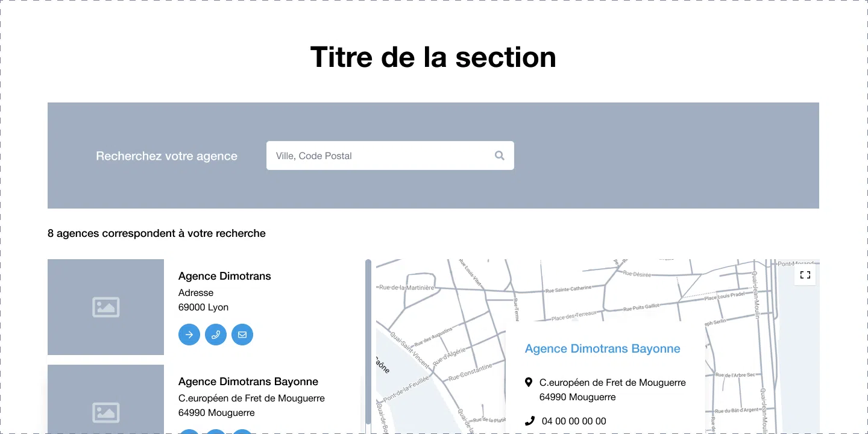Click the envelope email icon under 69000 Lyon
Image resolution: width=868 pixels, height=434 pixels.
(x=242, y=335)
